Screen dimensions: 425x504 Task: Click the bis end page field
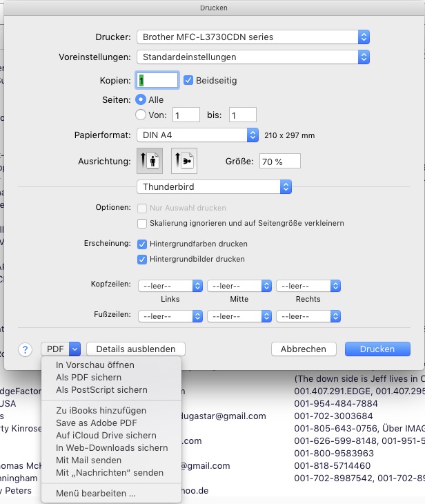click(x=243, y=115)
